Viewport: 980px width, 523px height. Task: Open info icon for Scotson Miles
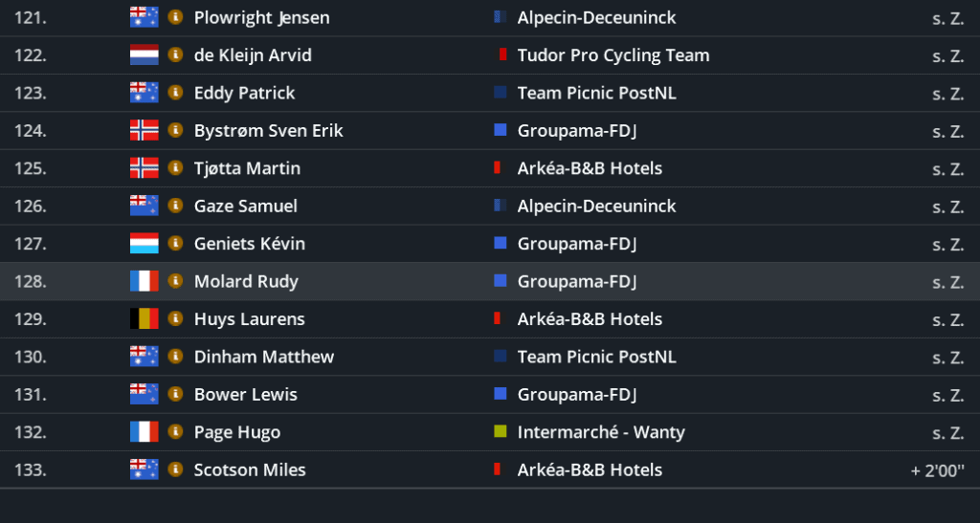pos(175,469)
